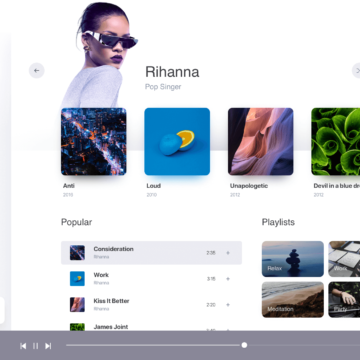The width and height of the screenshot is (360, 360).
Task: Click the James Joint track artwork
Action: 77,327
